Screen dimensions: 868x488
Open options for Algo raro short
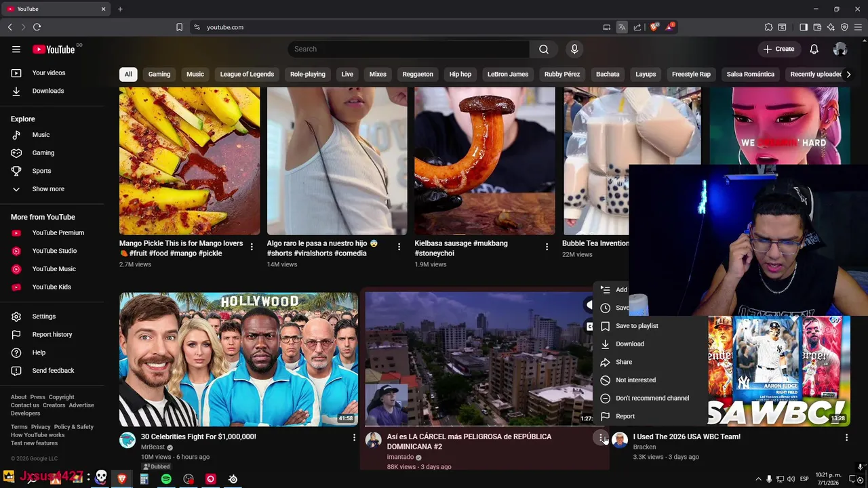[x=399, y=247]
